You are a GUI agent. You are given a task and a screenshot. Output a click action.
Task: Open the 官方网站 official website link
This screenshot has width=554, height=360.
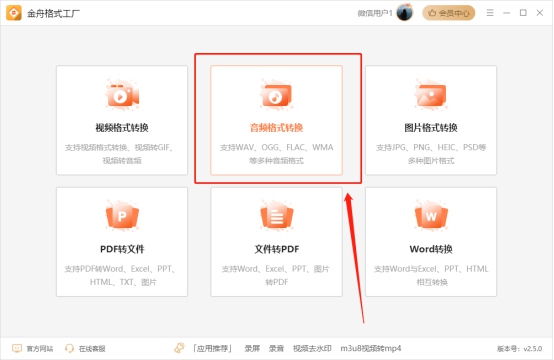point(40,349)
